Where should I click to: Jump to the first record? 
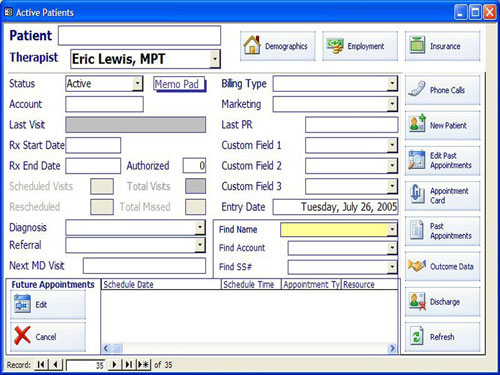pyautogui.click(x=41, y=365)
